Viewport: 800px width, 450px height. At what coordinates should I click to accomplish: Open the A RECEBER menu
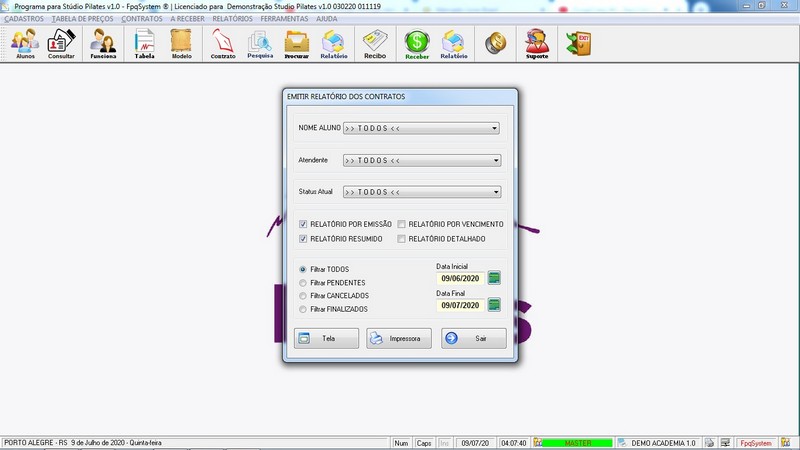pyautogui.click(x=187, y=19)
